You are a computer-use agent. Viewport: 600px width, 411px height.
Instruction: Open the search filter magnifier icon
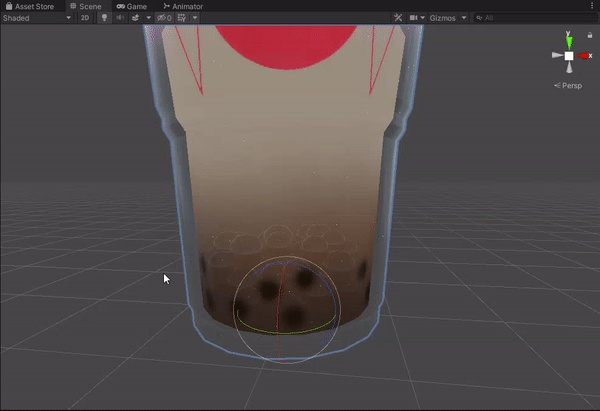point(479,18)
